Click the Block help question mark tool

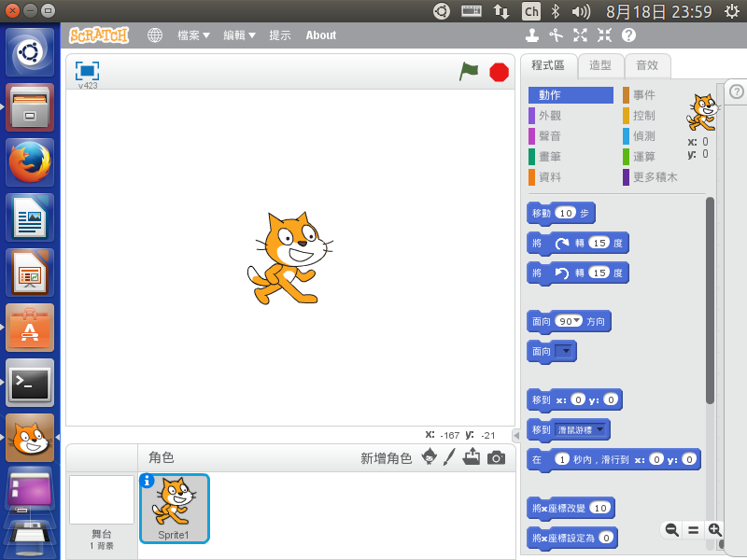(628, 35)
